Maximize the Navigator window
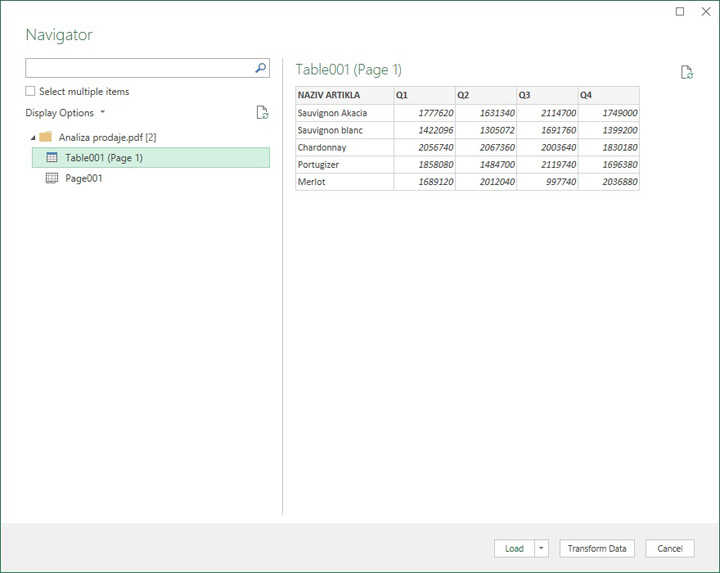 click(680, 11)
